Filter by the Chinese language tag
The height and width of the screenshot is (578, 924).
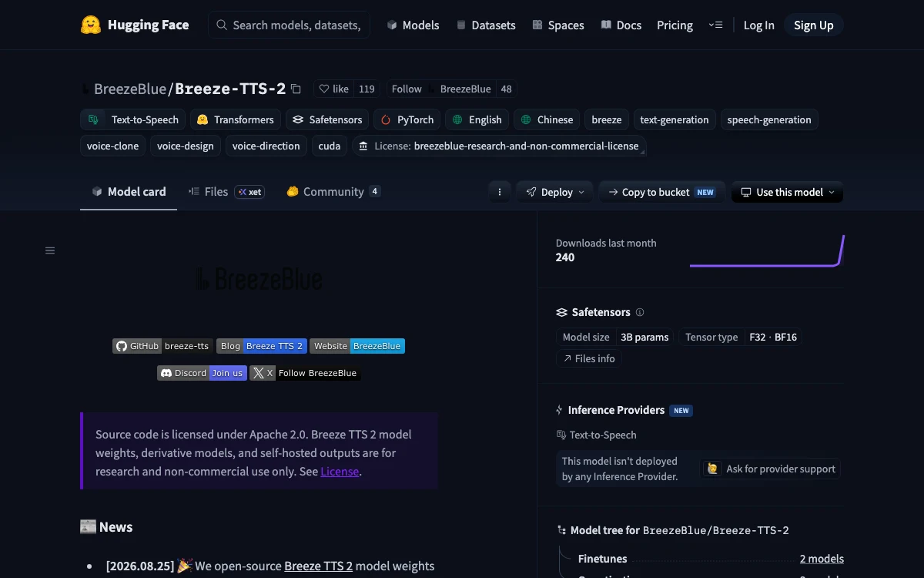[x=547, y=119]
